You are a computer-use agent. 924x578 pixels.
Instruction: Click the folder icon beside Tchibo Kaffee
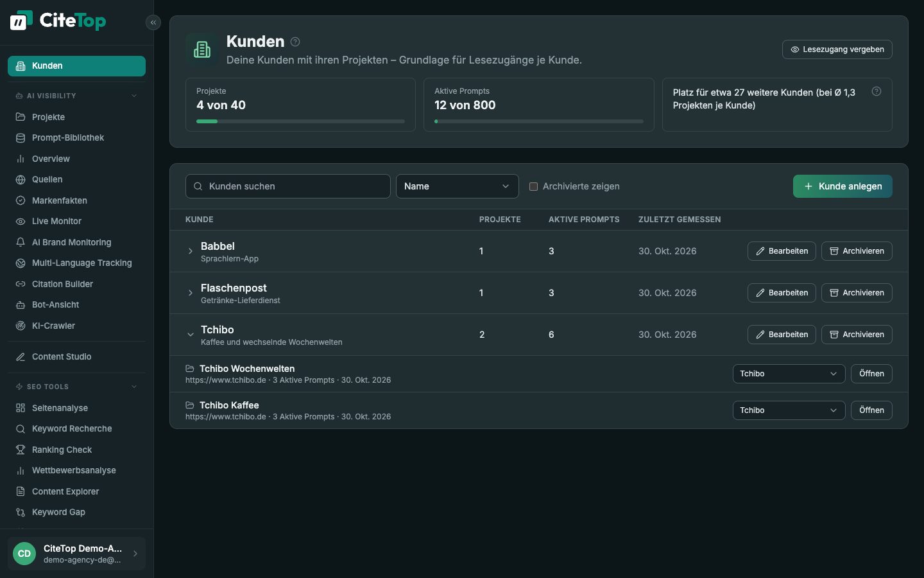190,405
